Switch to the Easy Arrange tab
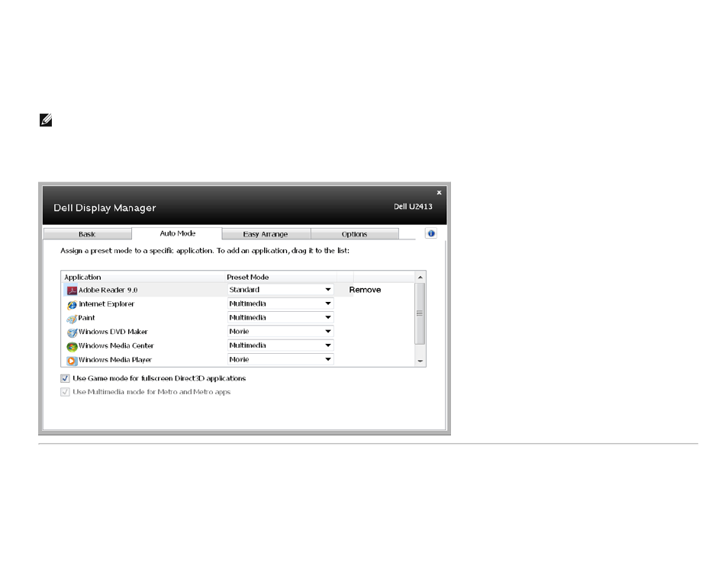Viewport: 728px width, 562px height. pyautogui.click(x=266, y=234)
